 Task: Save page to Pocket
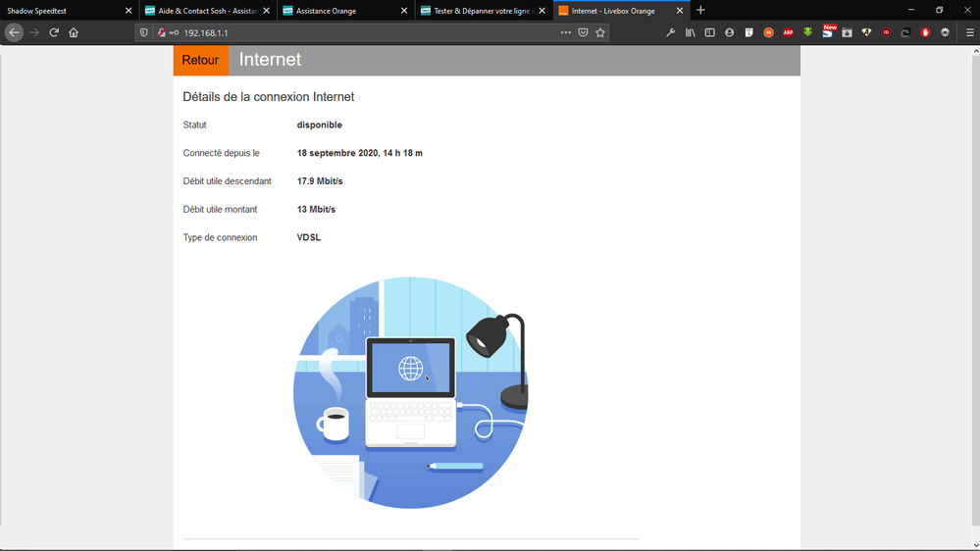coord(583,32)
